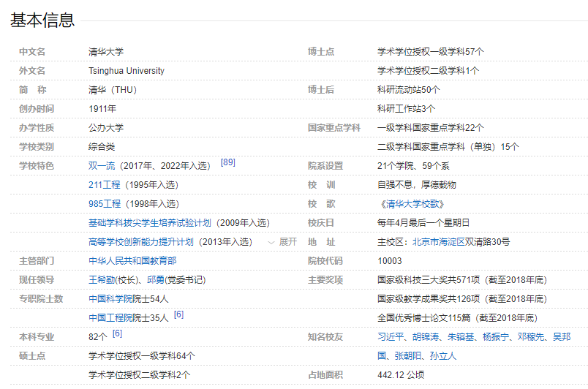Select the school code 10003
Screen dimensions: 588x389
coord(390,261)
